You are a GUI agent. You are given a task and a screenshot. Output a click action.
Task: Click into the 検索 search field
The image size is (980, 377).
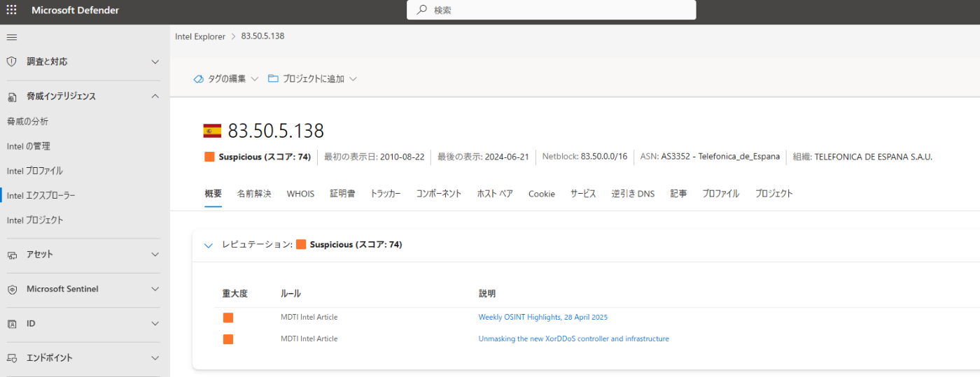(552, 10)
